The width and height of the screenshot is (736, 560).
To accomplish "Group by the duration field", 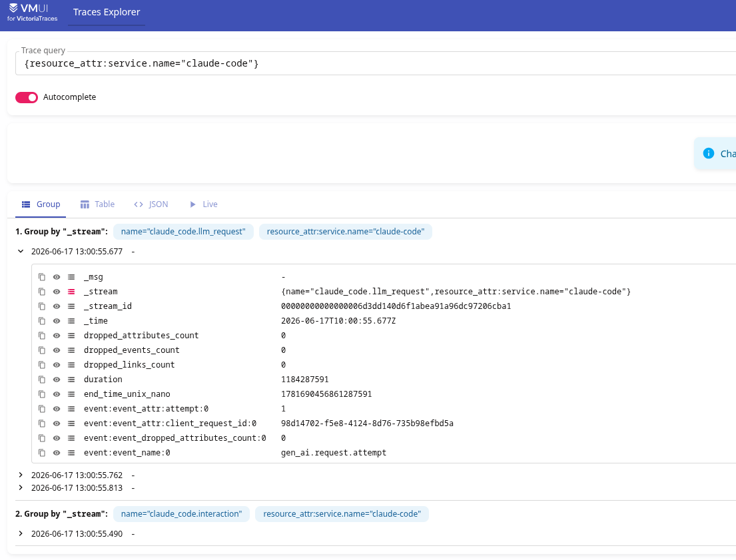I will (71, 380).
